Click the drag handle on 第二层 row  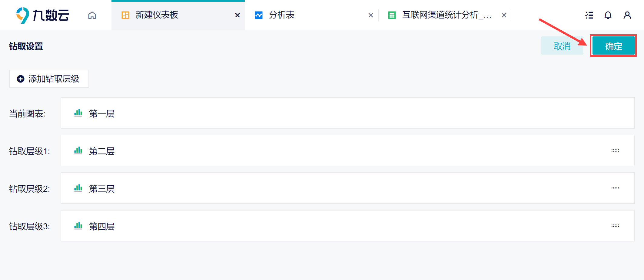pos(615,150)
